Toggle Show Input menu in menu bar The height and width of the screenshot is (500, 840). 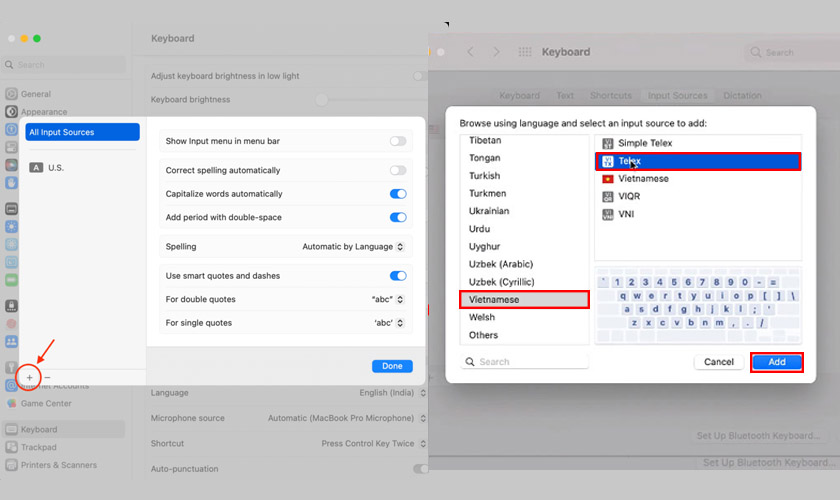pyautogui.click(x=398, y=141)
